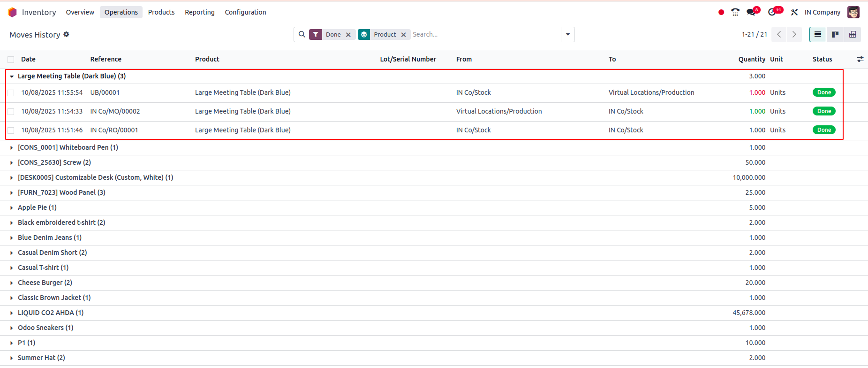
Task: Check the UB/00001 row checkbox
Action: [x=11, y=93]
